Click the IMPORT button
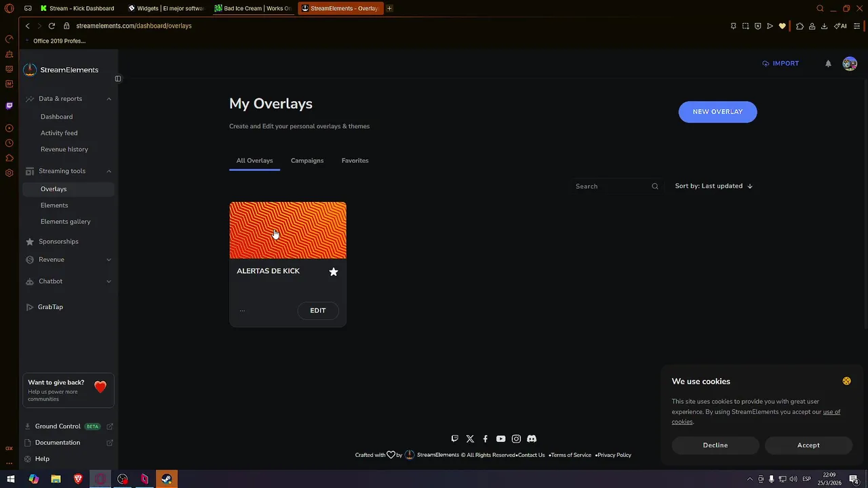 [781, 64]
